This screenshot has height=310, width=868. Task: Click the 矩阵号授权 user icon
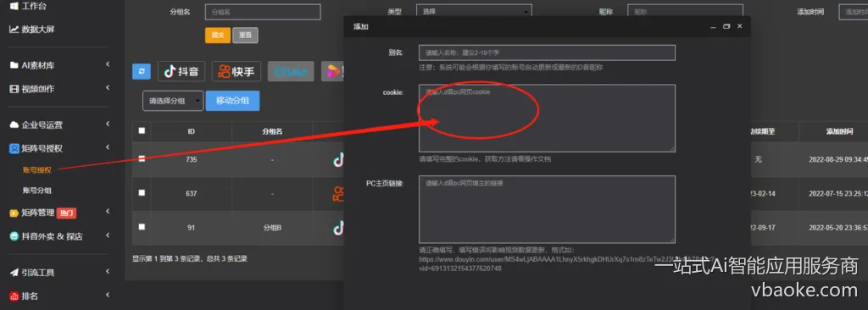(14, 148)
